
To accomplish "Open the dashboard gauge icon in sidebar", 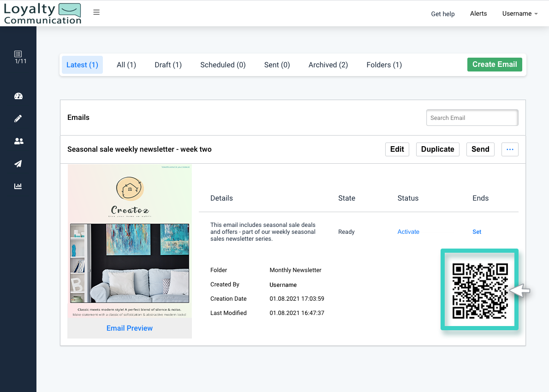I will point(18,96).
